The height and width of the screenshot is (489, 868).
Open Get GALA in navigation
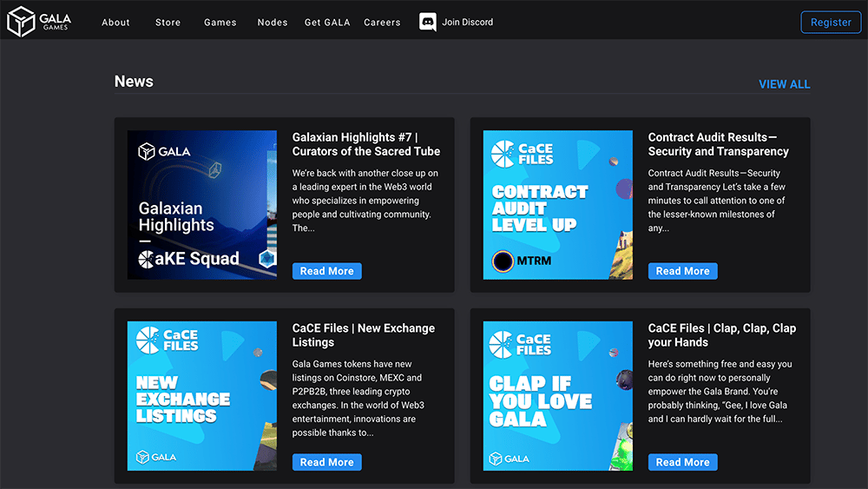pyautogui.click(x=327, y=23)
